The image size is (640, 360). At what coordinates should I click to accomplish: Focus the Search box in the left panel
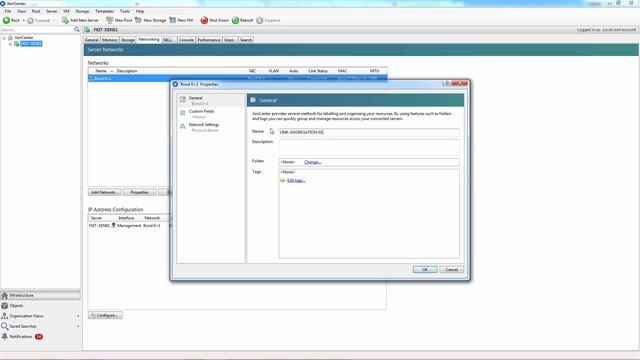pyautogui.click(x=37, y=30)
